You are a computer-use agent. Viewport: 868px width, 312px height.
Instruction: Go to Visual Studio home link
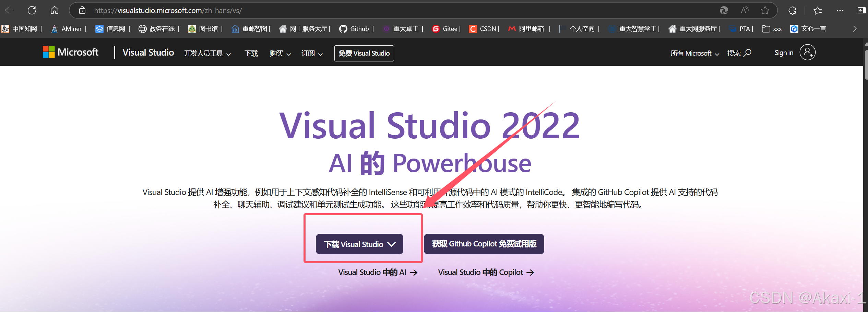click(148, 53)
